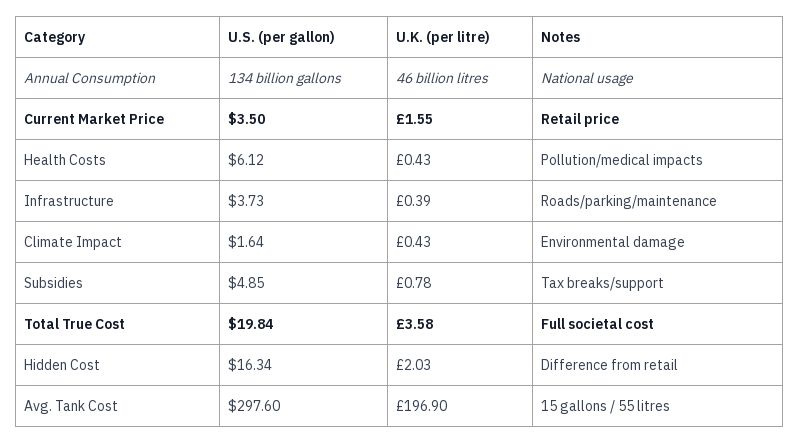Select the Climate Impact row label

click(x=117, y=242)
